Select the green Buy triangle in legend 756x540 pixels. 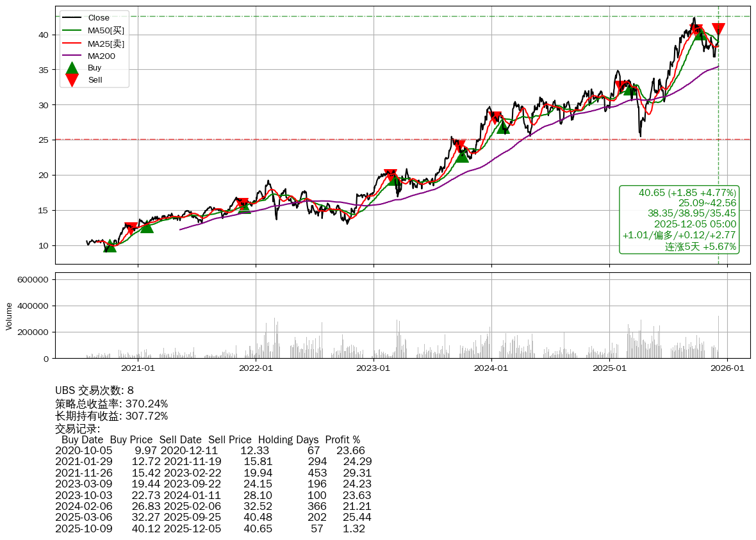click(72, 68)
